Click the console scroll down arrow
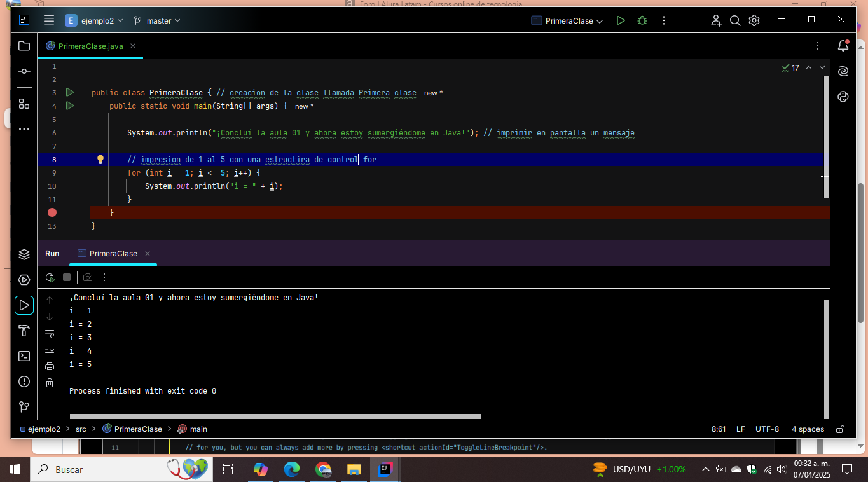This screenshot has height=482, width=868. (50, 317)
